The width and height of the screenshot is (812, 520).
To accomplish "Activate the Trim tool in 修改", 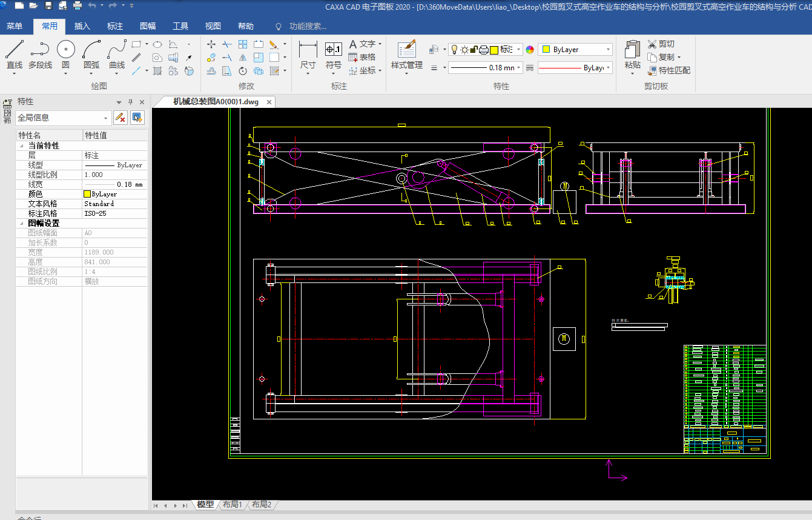I will pos(227,44).
